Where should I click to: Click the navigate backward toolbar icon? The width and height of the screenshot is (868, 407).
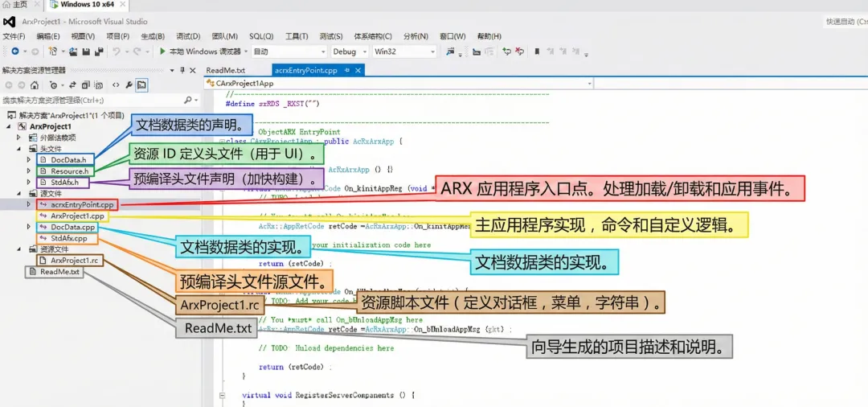(x=15, y=51)
